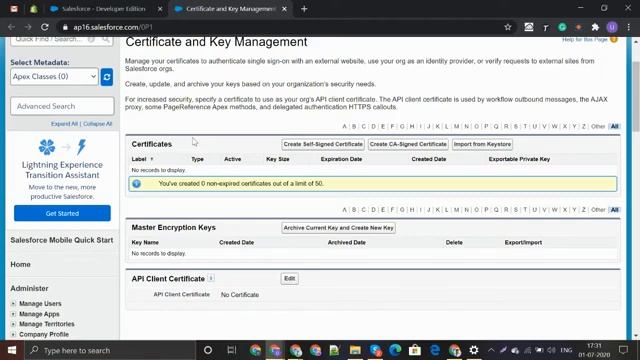Click the API Client Certificate info icon
The height and width of the screenshot is (360, 640).
pos(211,278)
